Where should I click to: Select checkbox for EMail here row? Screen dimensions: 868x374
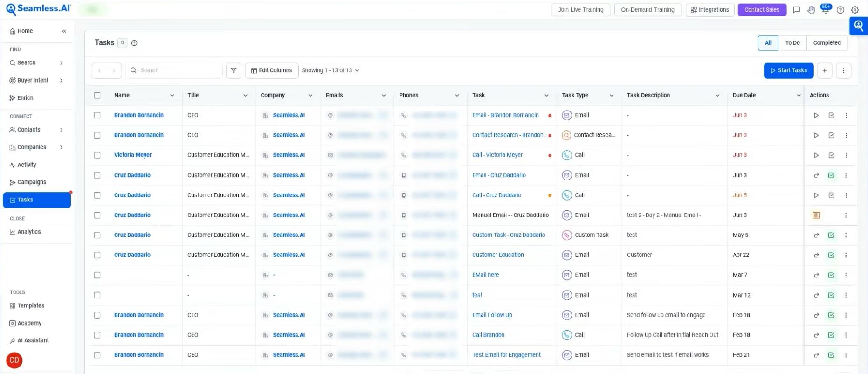(x=97, y=275)
